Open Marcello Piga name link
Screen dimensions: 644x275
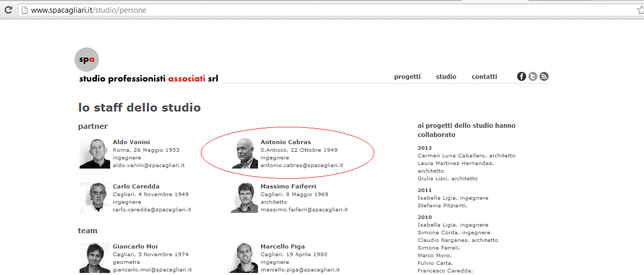pos(282,246)
